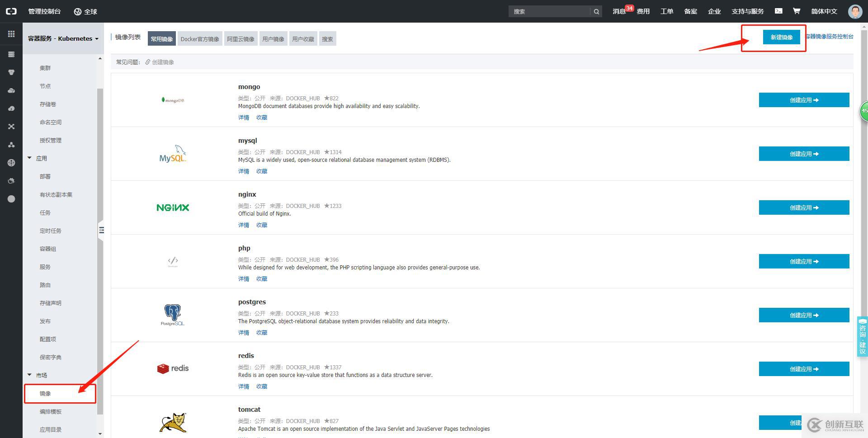Open 集群 in the sidebar
868x438 pixels.
click(x=45, y=68)
